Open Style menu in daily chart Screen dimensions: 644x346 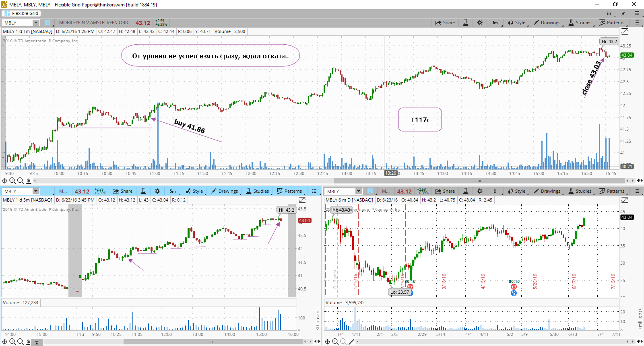(516, 191)
